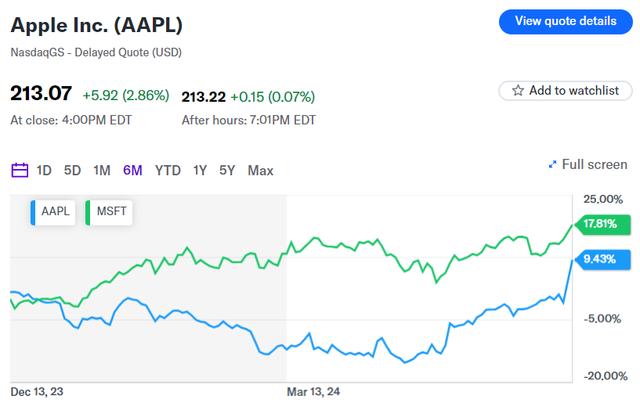The image size is (640, 403).
Task: Expand chart with Full screen icon
Action: tap(553, 165)
